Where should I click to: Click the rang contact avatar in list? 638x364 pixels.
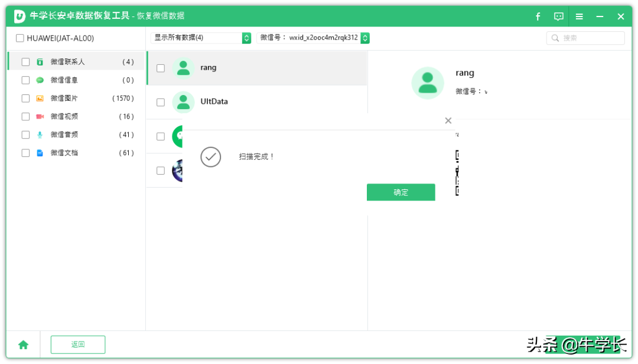183,68
